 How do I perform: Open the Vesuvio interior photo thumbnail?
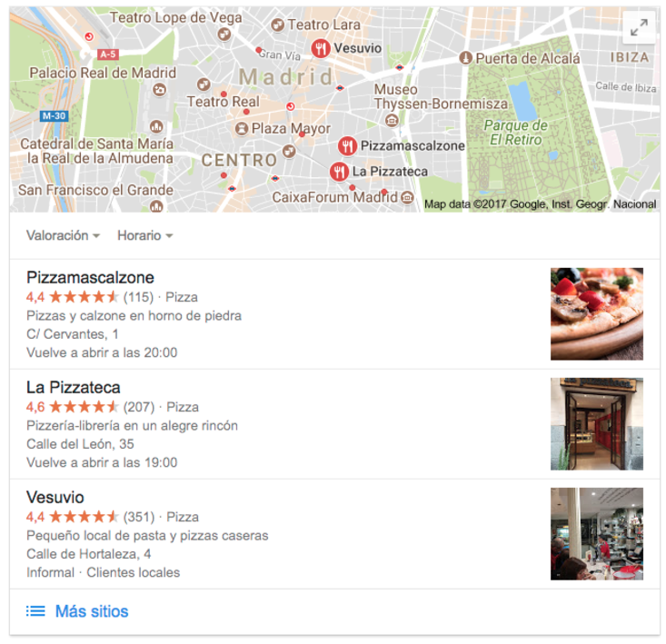(x=597, y=534)
